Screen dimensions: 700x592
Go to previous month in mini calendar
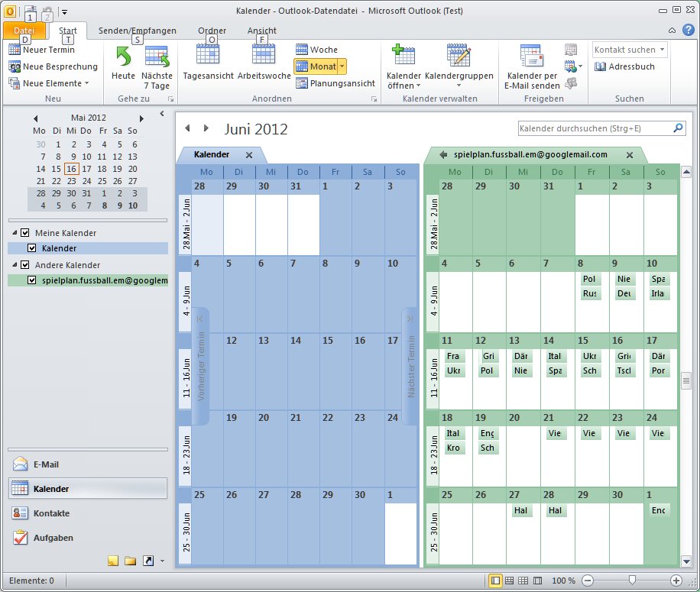tap(36, 118)
